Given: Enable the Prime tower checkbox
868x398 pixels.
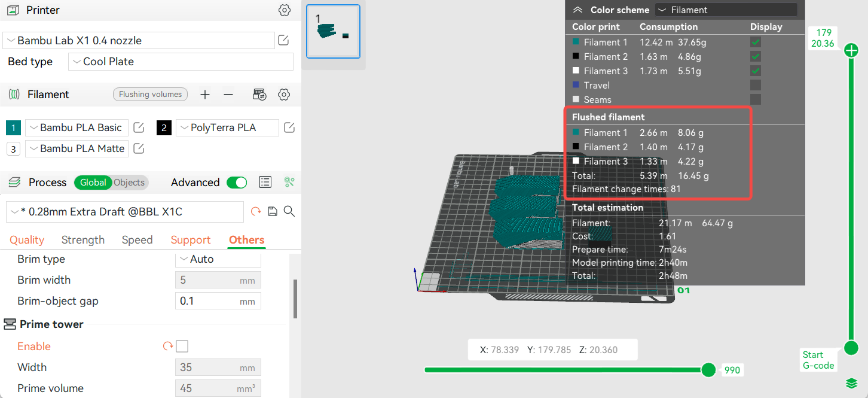Looking at the screenshot, I should pos(182,346).
